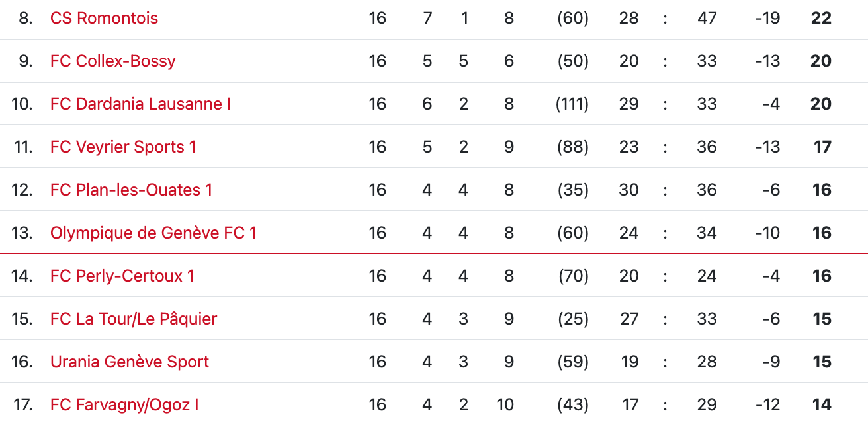
Task: Open the FC Perly-Certoux 1 link
Action: 122,276
